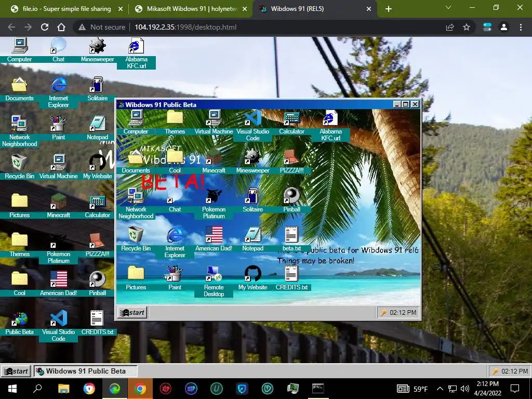Open Chrome three-dot menu

[521, 27]
